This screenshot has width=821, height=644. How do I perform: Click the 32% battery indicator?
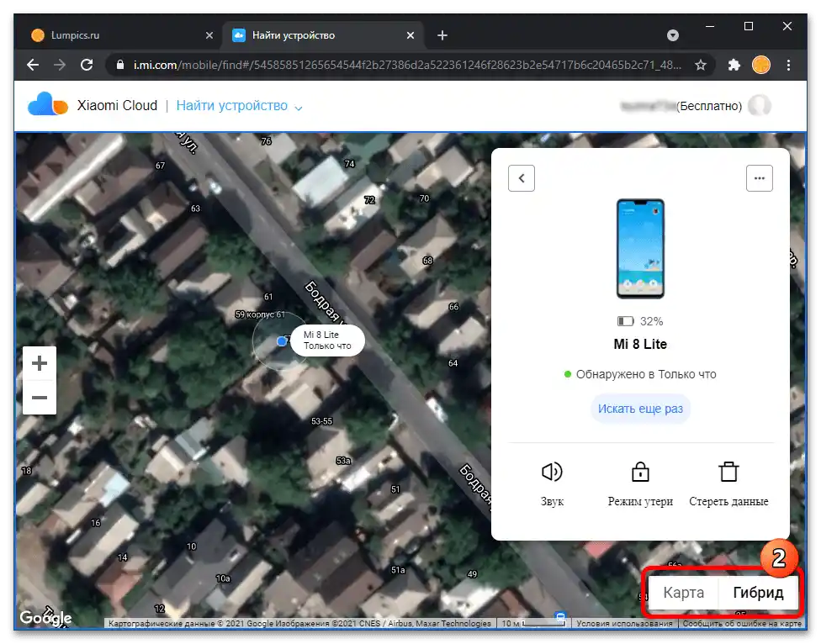click(x=640, y=321)
